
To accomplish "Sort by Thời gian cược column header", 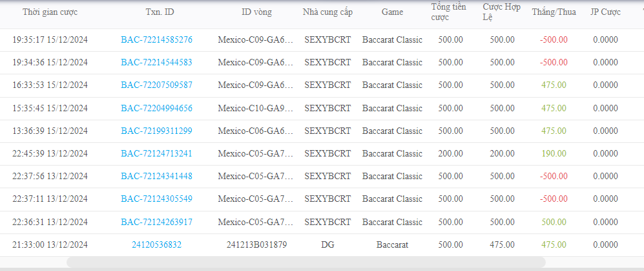I will pyautogui.click(x=50, y=12).
